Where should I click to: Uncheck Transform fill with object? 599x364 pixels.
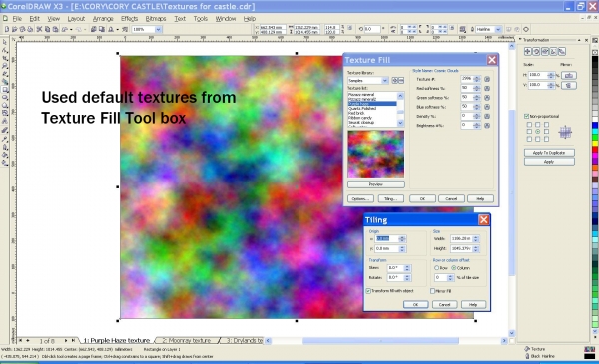(368, 291)
